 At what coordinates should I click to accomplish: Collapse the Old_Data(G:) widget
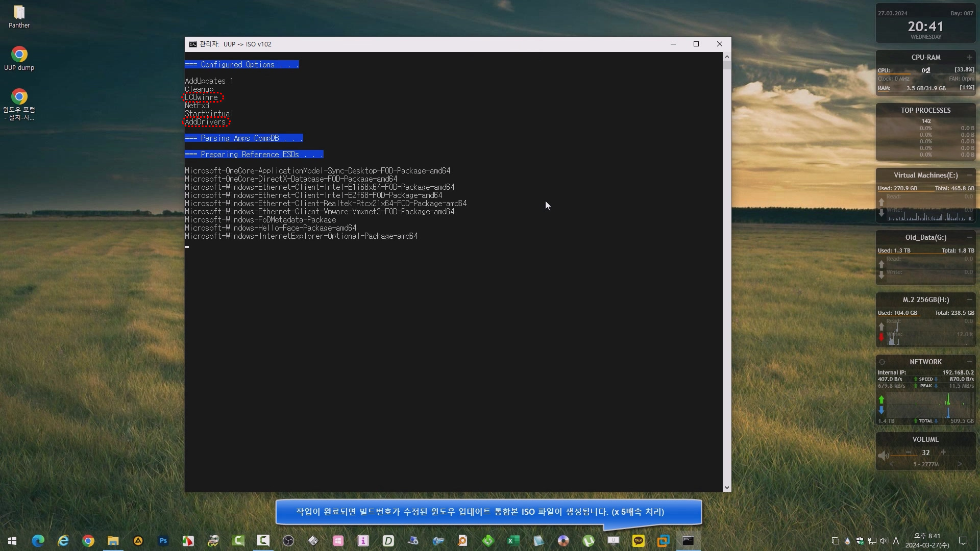coord(969,237)
